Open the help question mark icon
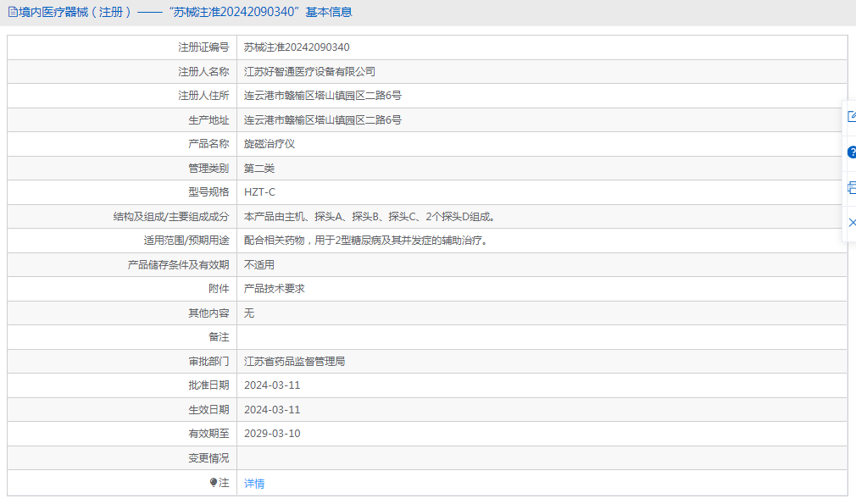 coord(852,152)
